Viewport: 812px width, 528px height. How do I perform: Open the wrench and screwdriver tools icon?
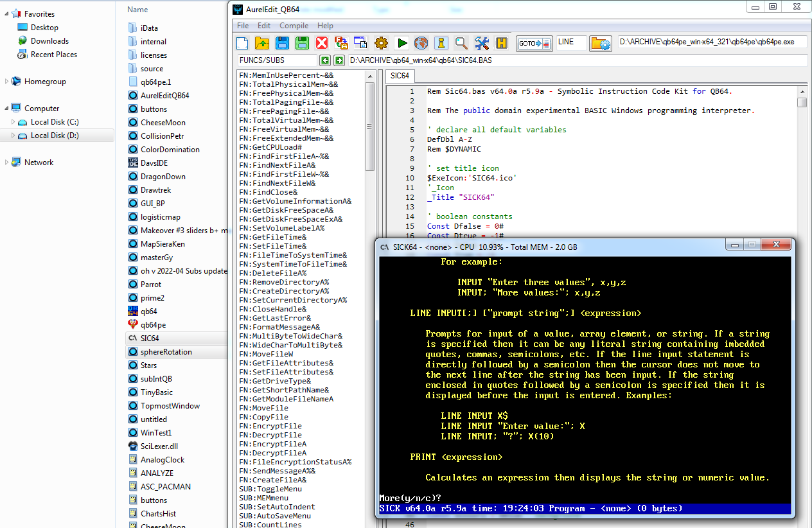coord(481,43)
